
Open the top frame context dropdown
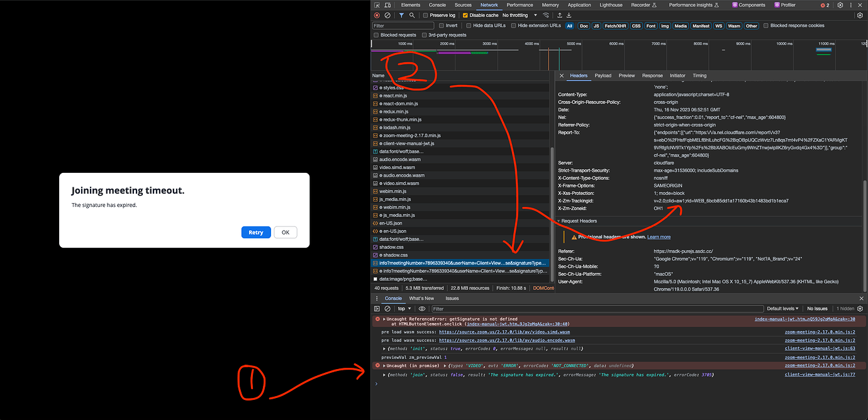[x=403, y=308]
